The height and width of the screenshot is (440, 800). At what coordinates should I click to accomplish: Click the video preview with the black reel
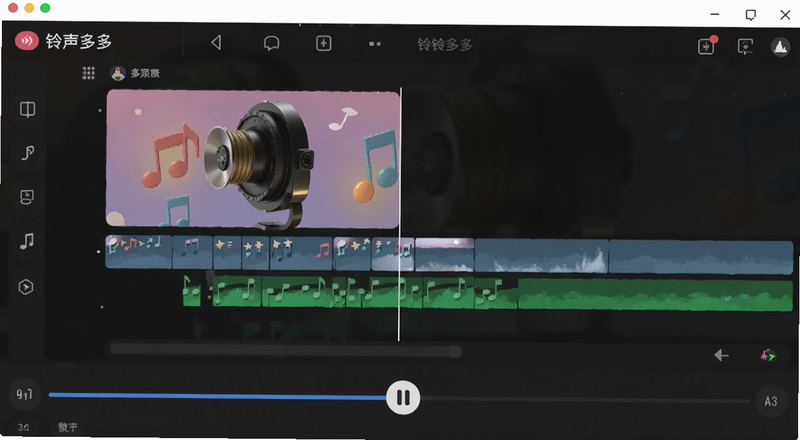(253, 158)
